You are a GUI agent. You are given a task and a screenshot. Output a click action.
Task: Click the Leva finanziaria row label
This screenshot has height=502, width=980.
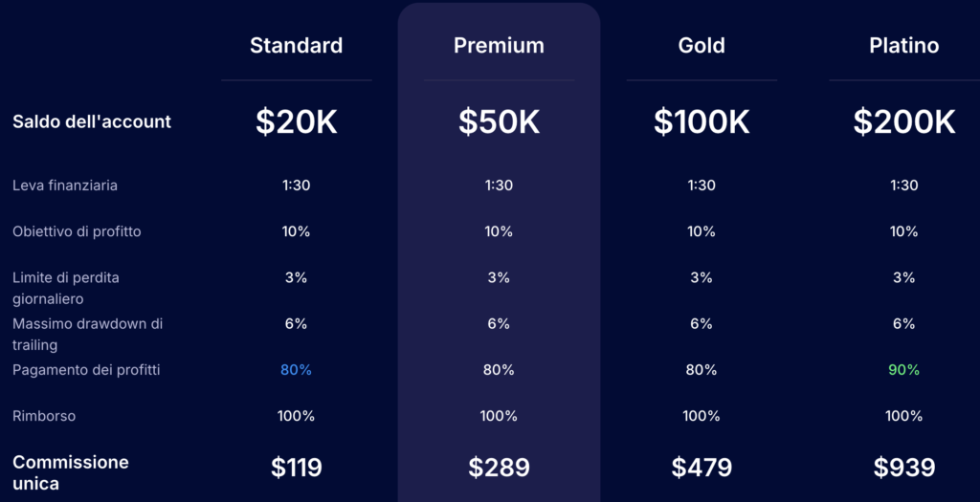pyautogui.click(x=65, y=186)
